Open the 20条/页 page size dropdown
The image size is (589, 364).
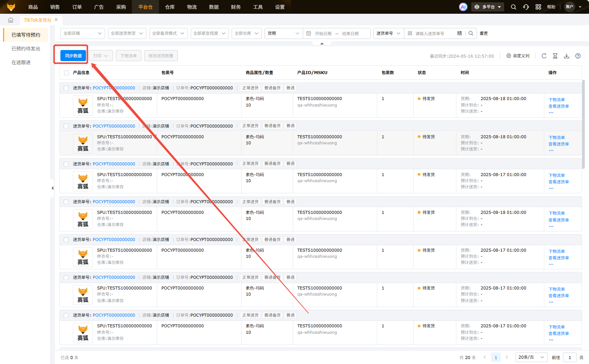531,357
